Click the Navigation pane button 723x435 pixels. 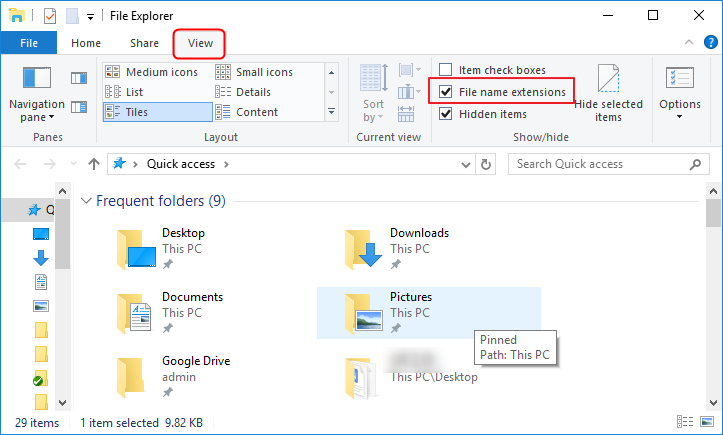click(37, 94)
